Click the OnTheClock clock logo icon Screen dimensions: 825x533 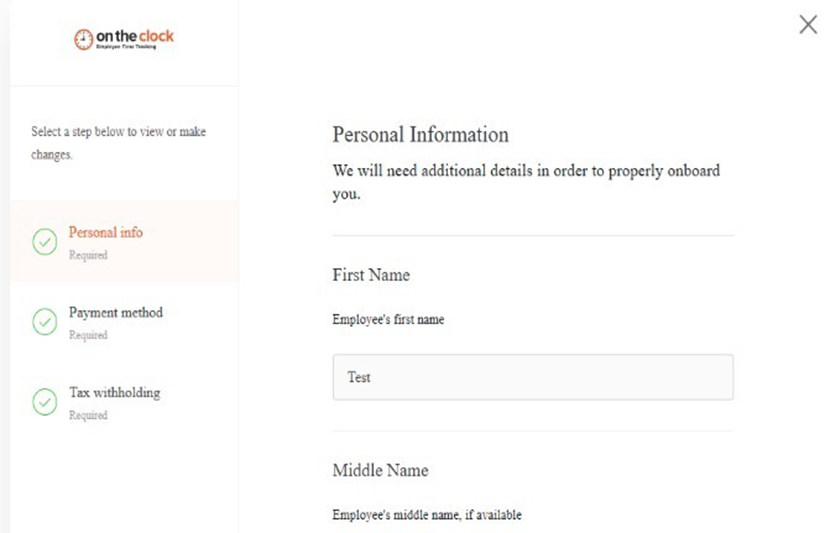point(83,39)
